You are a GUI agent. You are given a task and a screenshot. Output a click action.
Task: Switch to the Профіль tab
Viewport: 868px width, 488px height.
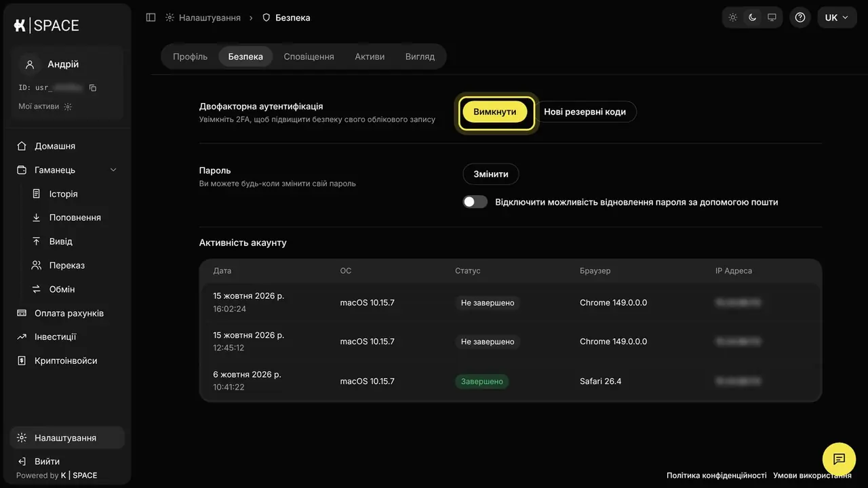(x=190, y=57)
